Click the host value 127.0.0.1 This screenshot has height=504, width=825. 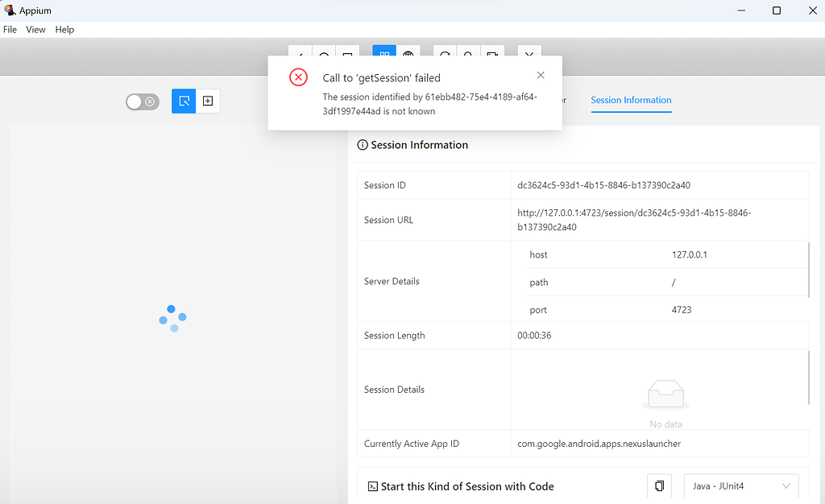coord(690,254)
